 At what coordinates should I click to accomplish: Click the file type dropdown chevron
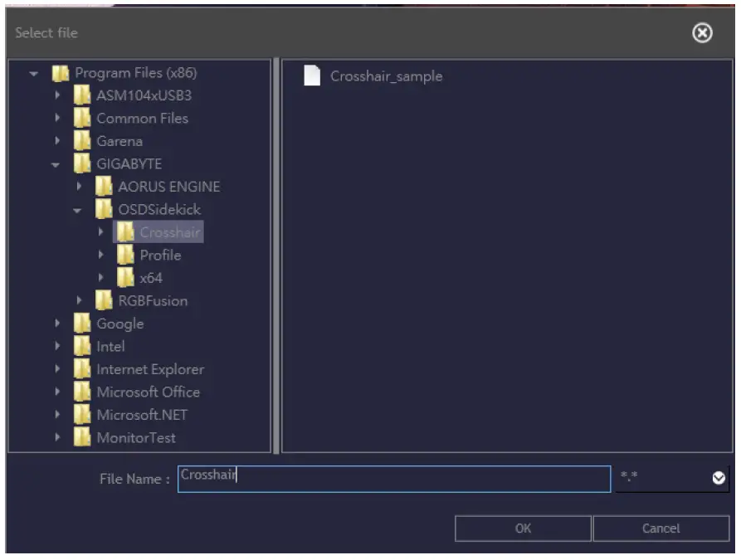click(719, 478)
